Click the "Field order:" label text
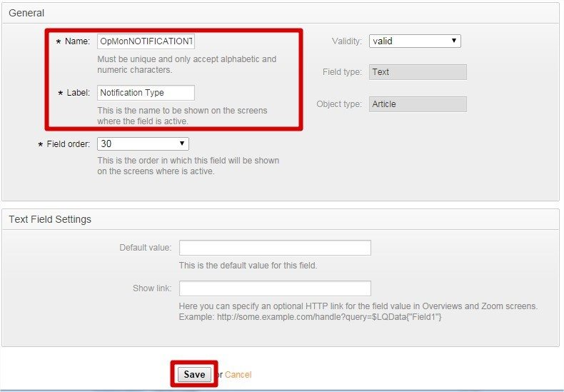Viewport: 564px width, 392px height. (68, 144)
